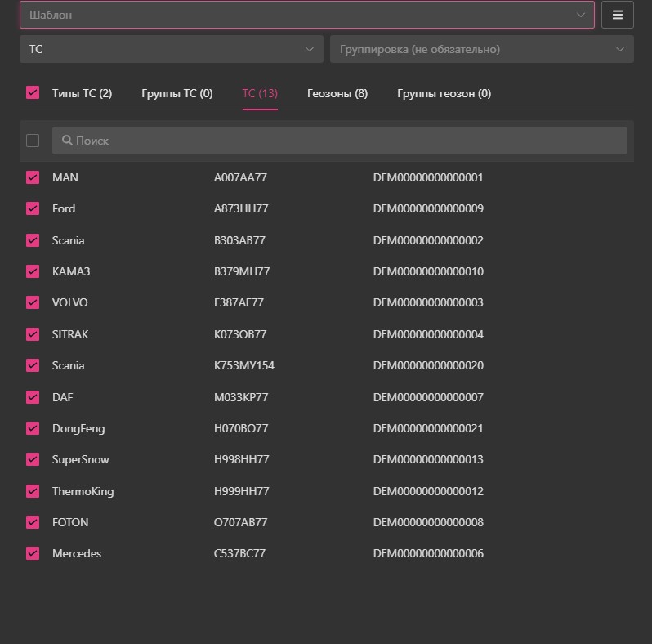652x644 pixels.
Task: Uncheck the КАМАЗ vehicle checkbox
Action: tap(33, 271)
